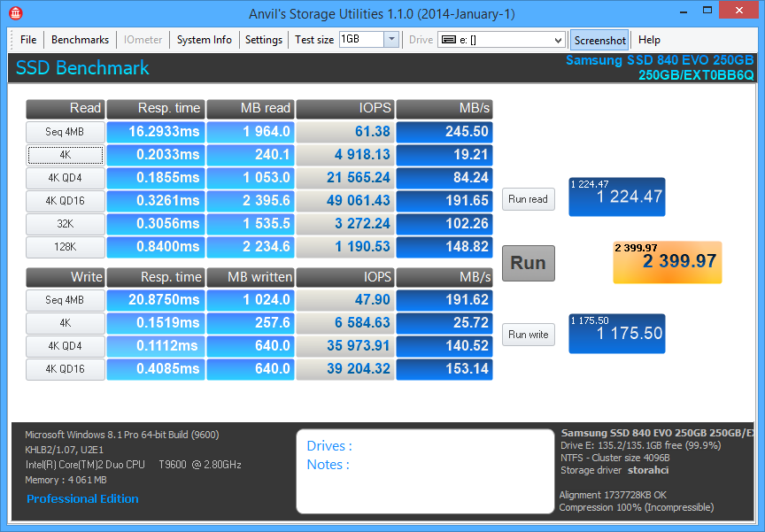Open the Benchmarks menu
Image resolution: width=765 pixels, height=532 pixels.
pyautogui.click(x=80, y=40)
